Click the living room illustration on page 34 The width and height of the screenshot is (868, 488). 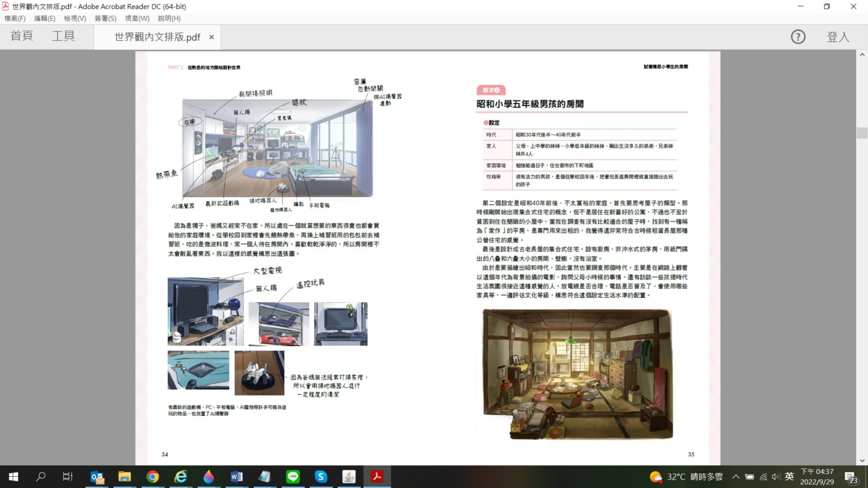277,148
